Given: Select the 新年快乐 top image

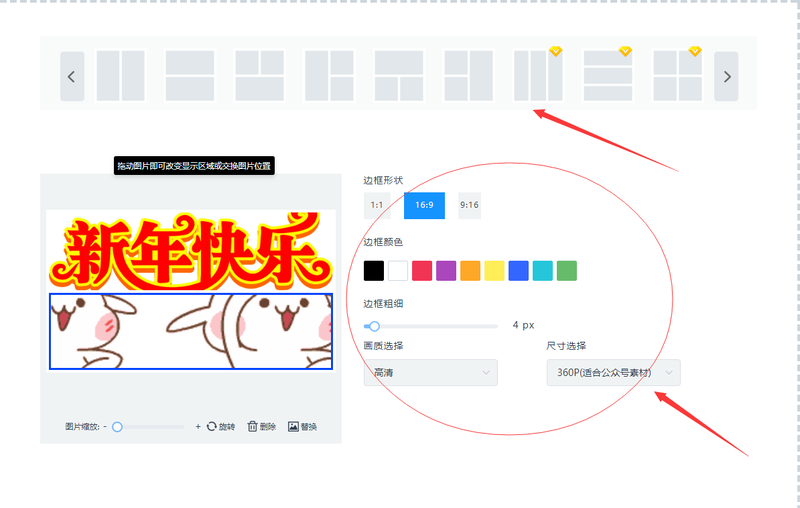Looking at the screenshot, I should pyautogui.click(x=191, y=250).
